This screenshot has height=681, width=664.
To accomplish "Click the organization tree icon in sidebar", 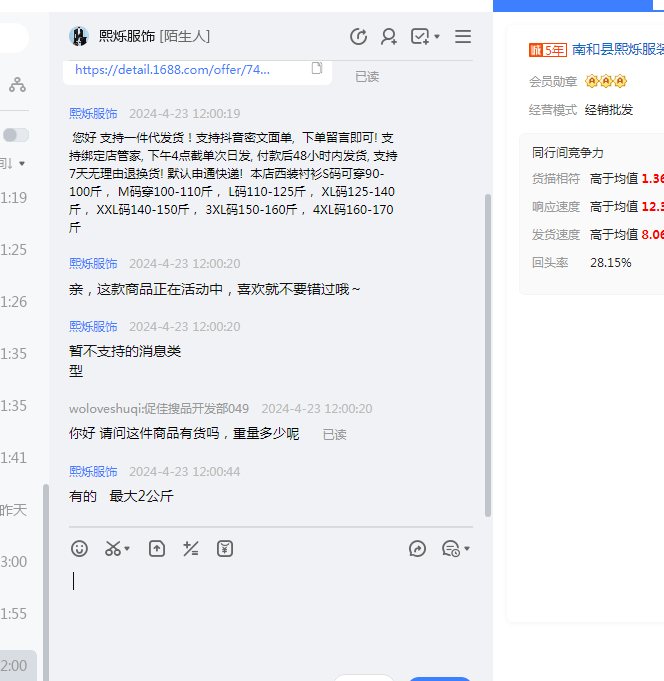I will point(17,86).
